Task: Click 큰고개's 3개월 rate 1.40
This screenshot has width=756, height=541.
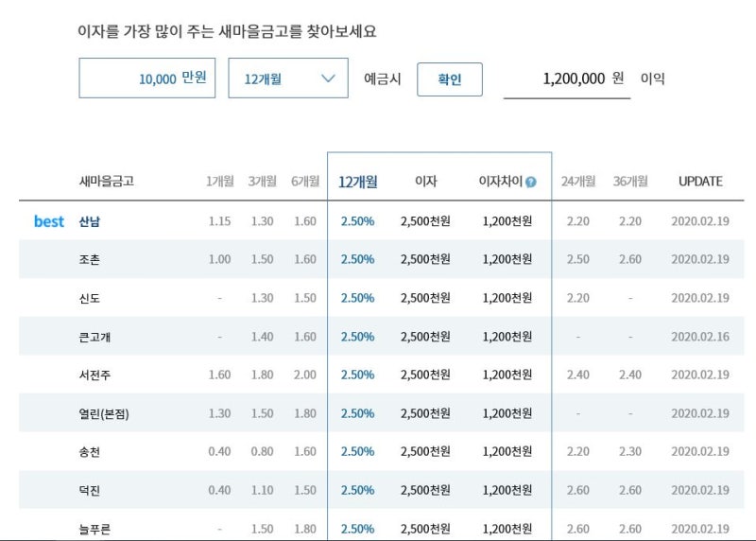Action: click(263, 337)
